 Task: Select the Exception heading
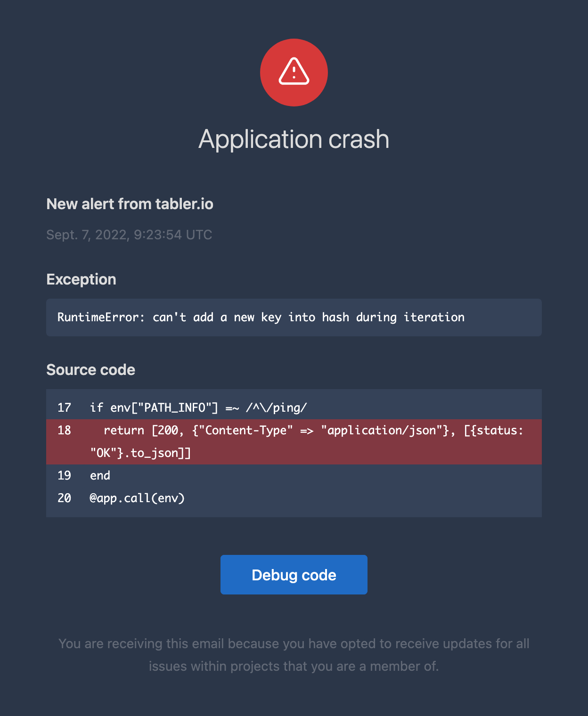click(x=81, y=279)
